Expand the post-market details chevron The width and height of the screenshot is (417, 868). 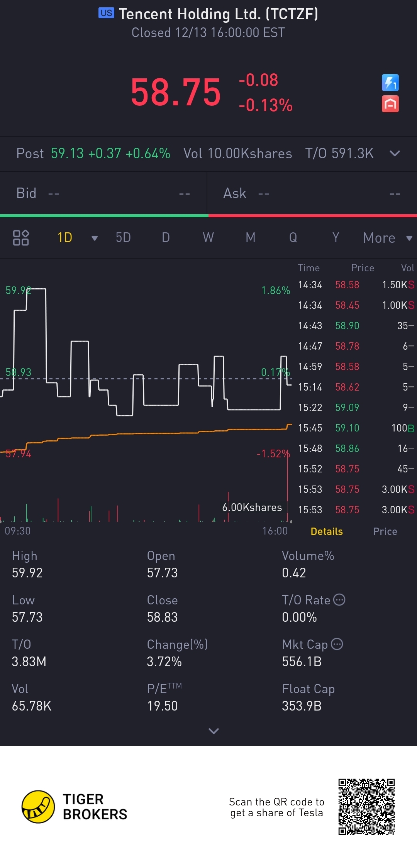pyautogui.click(x=395, y=154)
